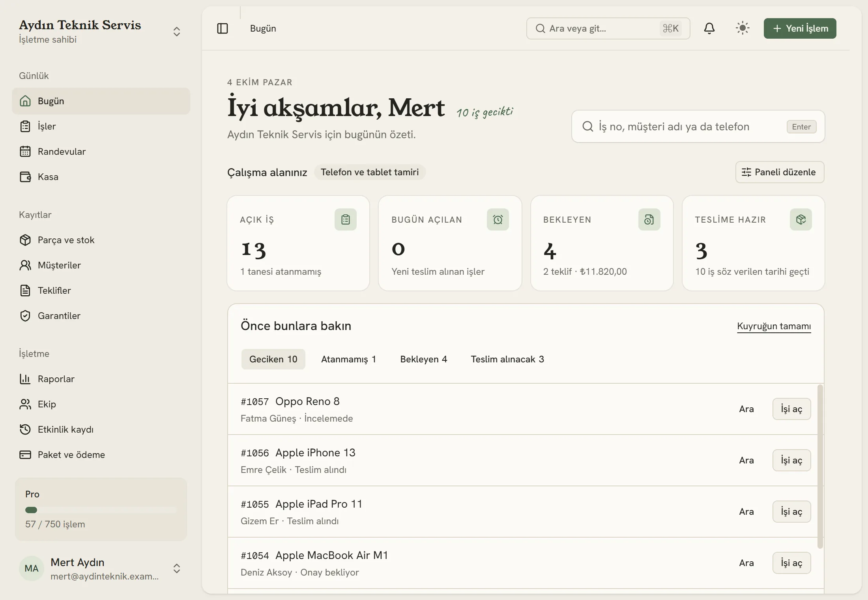Viewport: 868px width, 600px height.
Task: Click the Paket ve ödeme card icon
Action: click(x=25, y=455)
